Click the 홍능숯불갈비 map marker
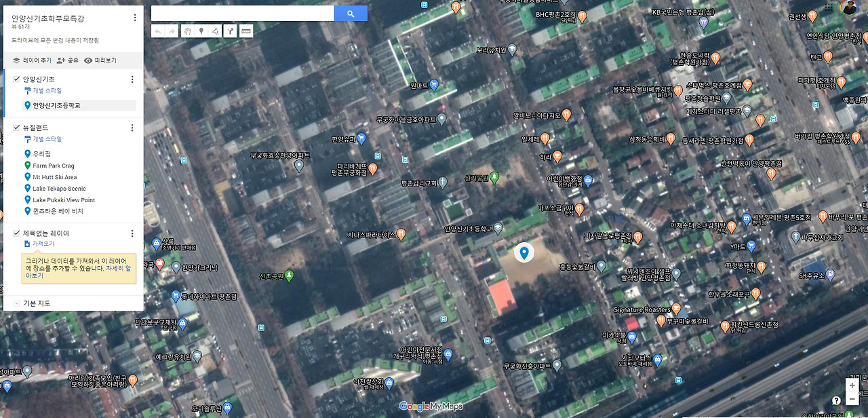This screenshot has width=868, height=418. click(x=601, y=266)
